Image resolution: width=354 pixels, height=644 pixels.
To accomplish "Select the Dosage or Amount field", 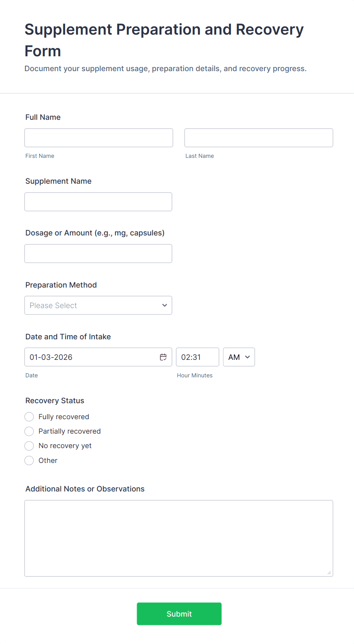I will [x=98, y=253].
